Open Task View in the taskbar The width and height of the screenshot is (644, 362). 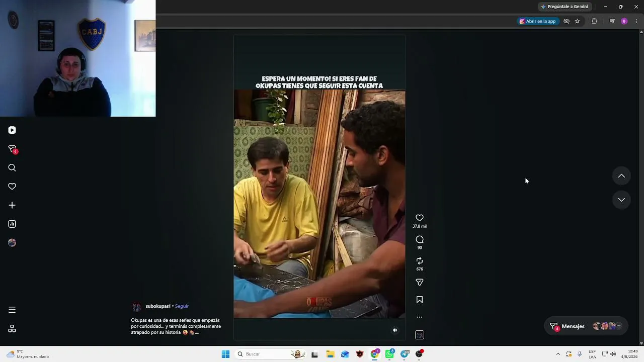[314, 354]
